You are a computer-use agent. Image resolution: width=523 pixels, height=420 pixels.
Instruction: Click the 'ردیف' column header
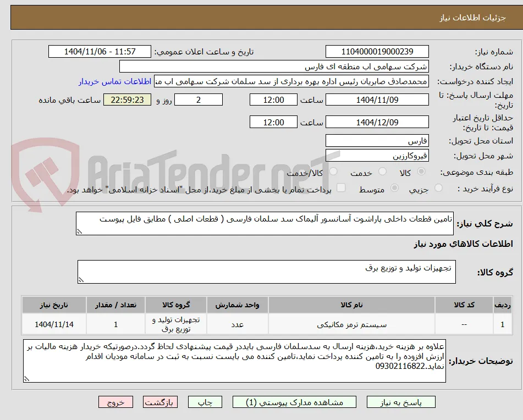coord(502,305)
